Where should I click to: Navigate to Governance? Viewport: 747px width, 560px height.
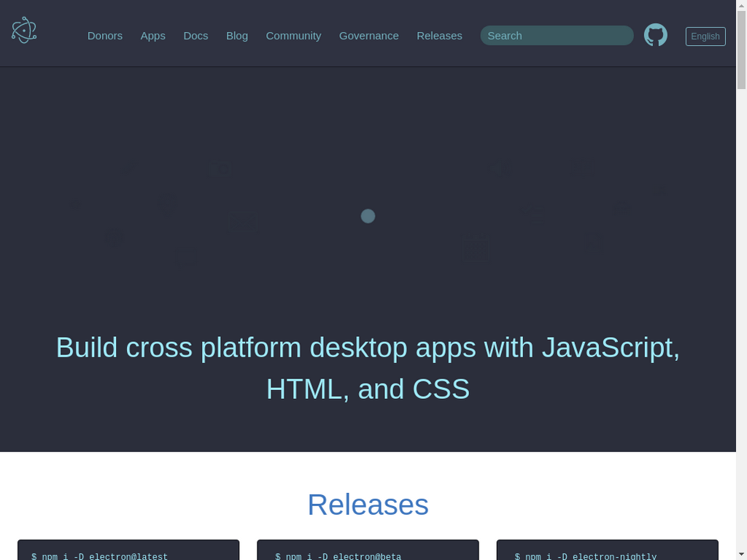(x=368, y=36)
